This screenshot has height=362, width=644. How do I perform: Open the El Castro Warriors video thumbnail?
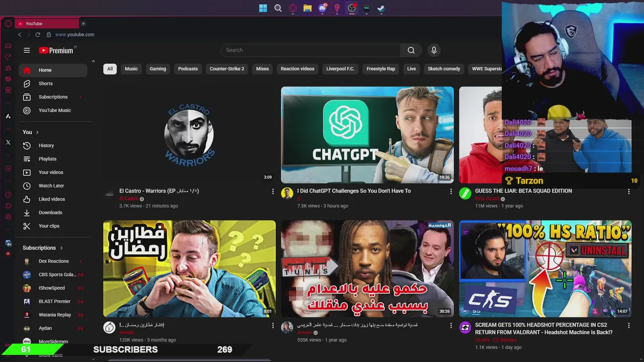pyautogui.click(x=189, y=135)
